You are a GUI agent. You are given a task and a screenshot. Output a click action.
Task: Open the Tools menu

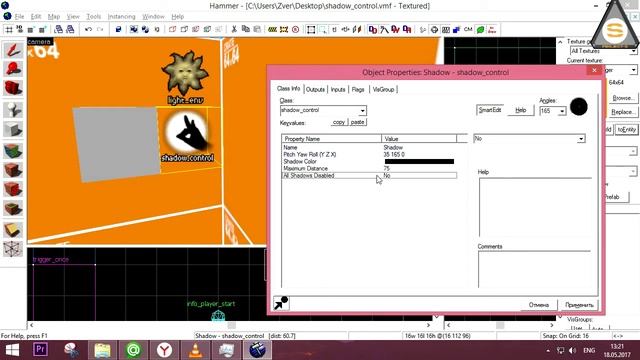93,17
